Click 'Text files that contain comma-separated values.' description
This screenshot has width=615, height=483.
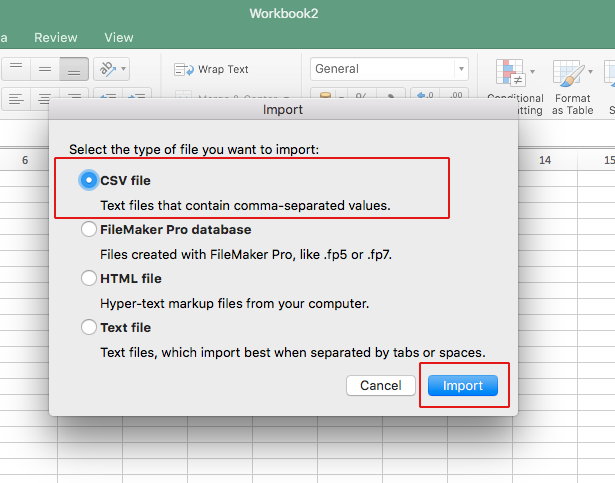[x=246, y=206]
